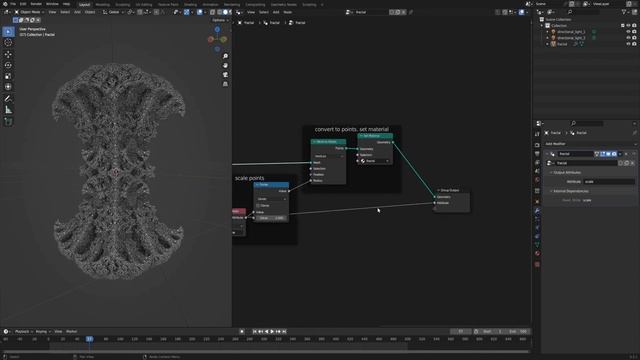Open the viewport Options dropdown
This screenshot has height=360, width=640.
coord(220,20)
